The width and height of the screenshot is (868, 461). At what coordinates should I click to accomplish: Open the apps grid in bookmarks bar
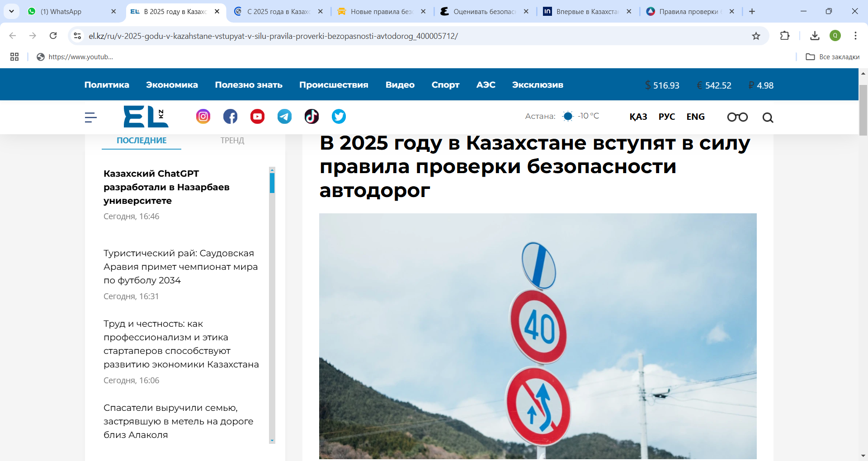[x=14, y=56]
